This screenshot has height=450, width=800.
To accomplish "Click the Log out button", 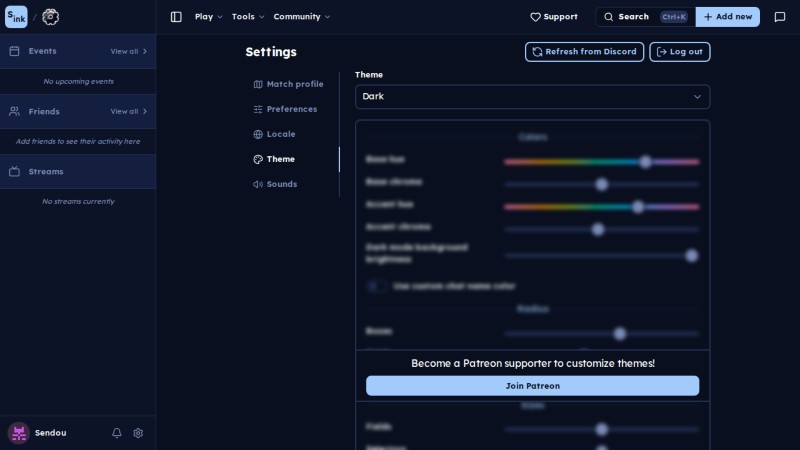I will [680, 52].
